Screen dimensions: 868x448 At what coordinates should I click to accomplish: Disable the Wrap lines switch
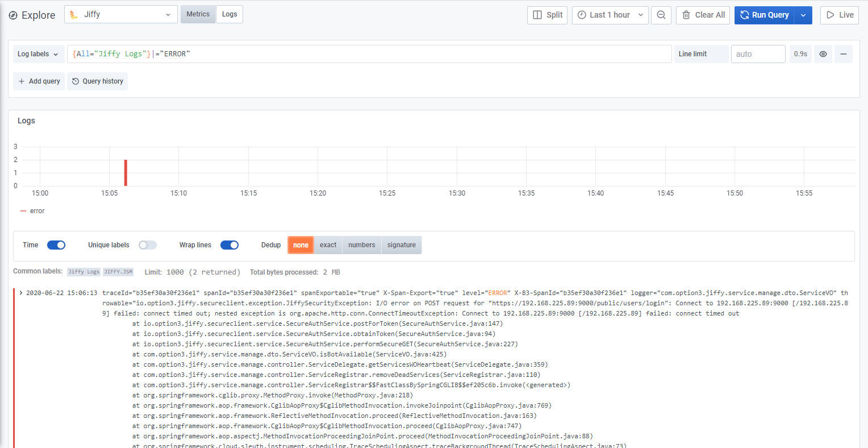tap(229, 245)
